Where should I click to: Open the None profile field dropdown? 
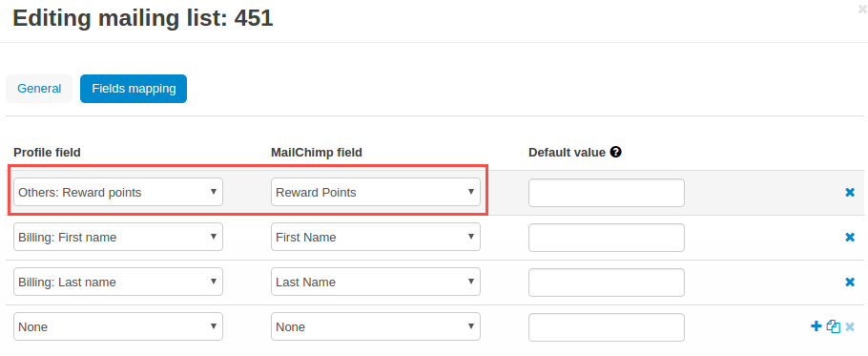(x=118, y=326)
